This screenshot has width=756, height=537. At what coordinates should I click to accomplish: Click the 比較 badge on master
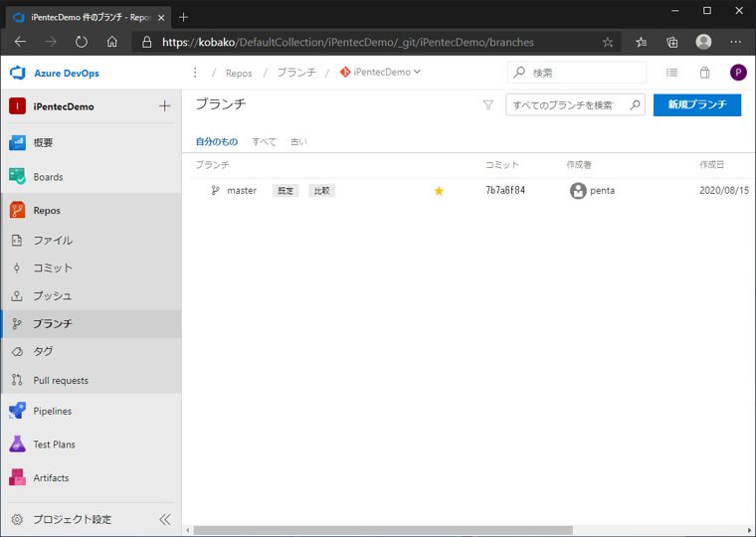[x=321, y=190]
